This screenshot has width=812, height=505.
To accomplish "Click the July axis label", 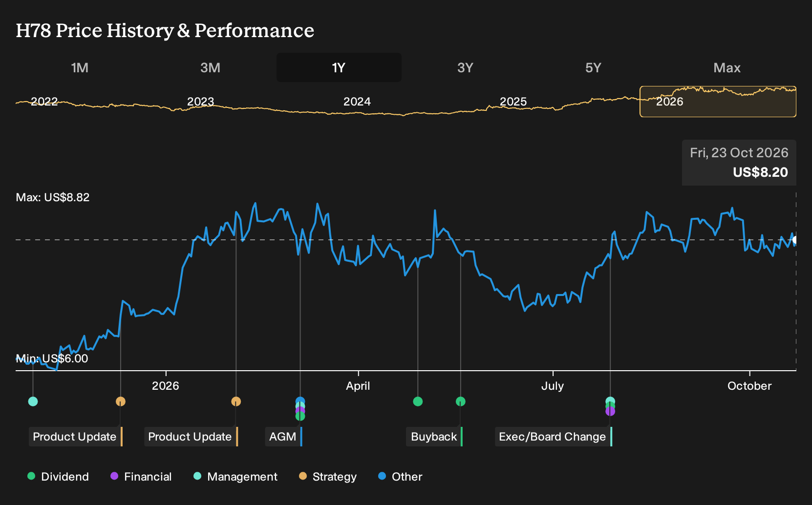I will pyautogui.click(x=553, y=386).
